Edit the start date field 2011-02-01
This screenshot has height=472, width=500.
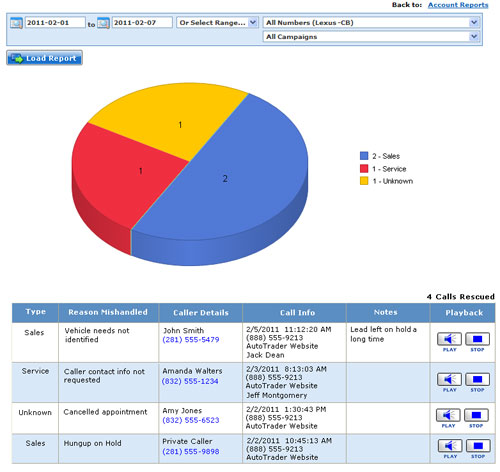[55, 23]
